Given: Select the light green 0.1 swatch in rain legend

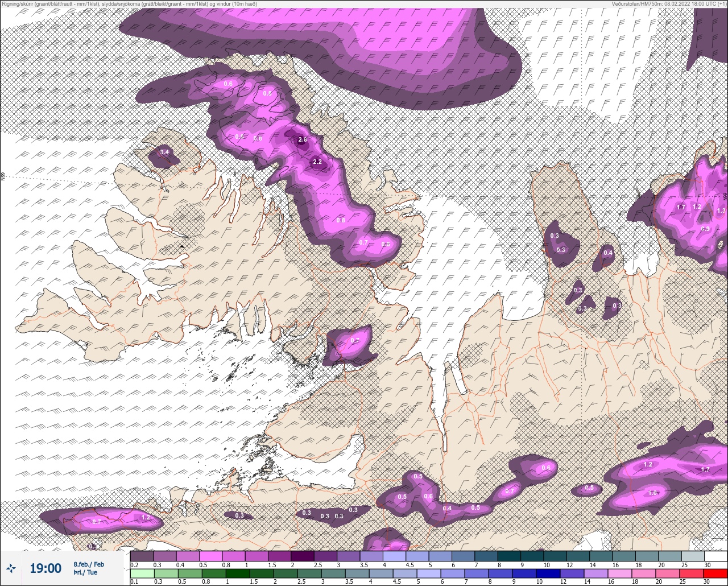Looking at the screenshot, I should coord(142,573).
